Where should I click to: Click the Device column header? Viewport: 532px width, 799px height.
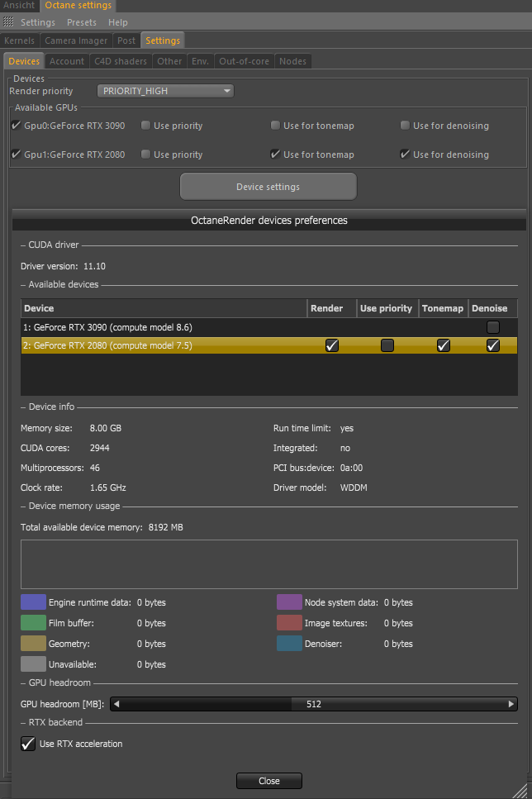click(x=164, y=308)
